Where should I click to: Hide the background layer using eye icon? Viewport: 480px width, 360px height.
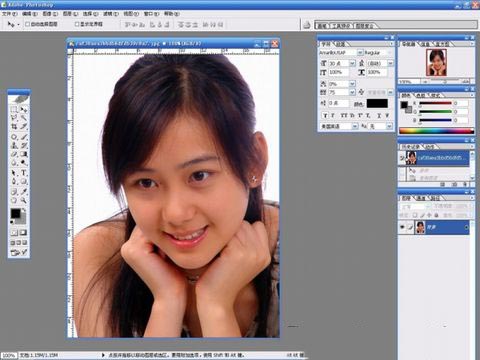tap(403, 227)
